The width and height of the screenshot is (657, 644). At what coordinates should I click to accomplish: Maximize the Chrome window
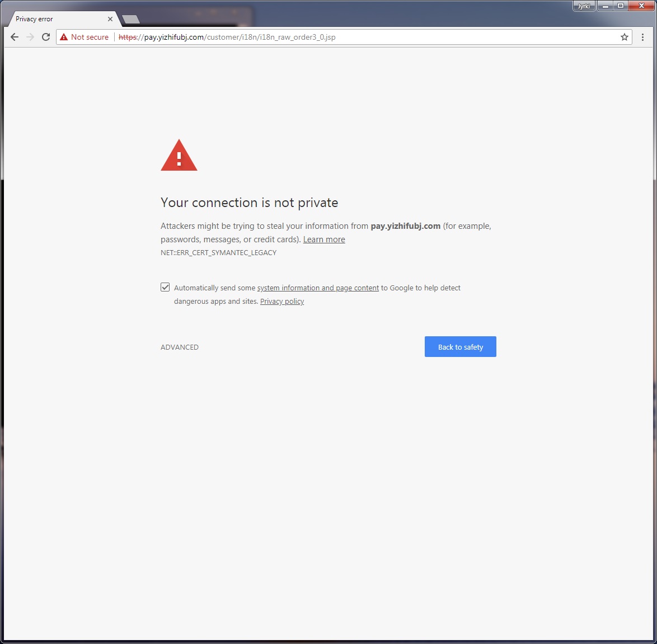[621, 6]
